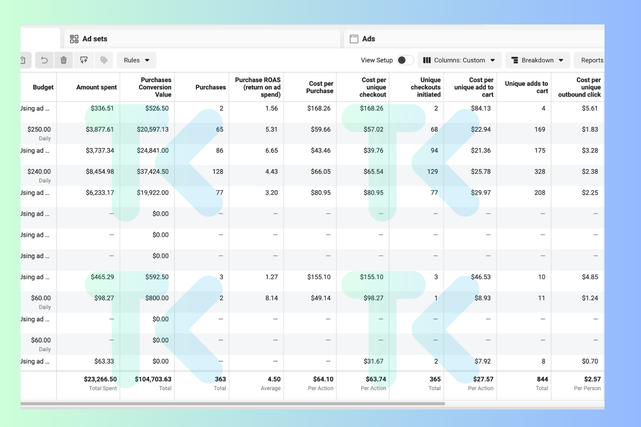Click unique adds to cart 208
Image resolution: width=641 pixels, height=427 pixels.
(x=540, y=192)
